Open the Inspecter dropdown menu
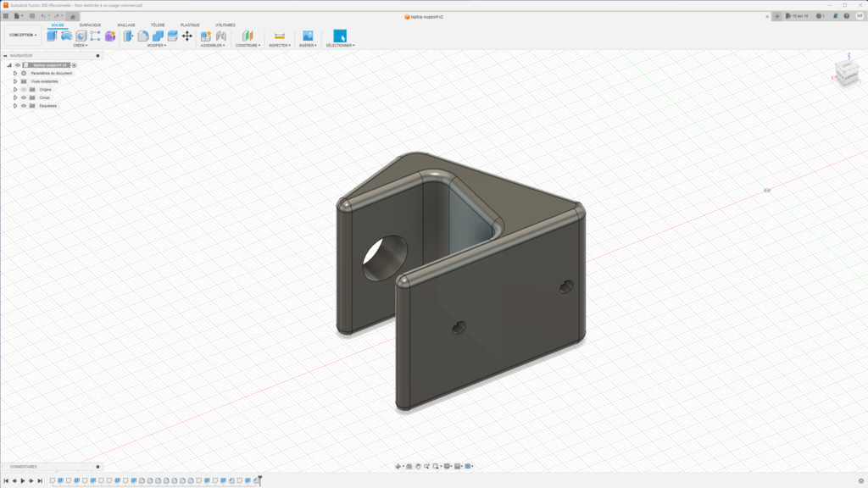The image size is (868, 488). 280,46
